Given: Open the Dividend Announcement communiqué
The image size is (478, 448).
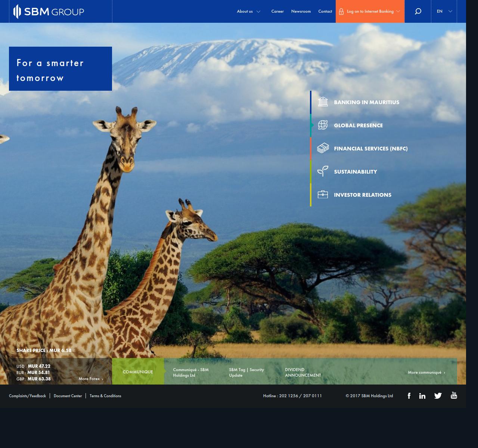Looking at the screenshot, I should click(303, 372).
